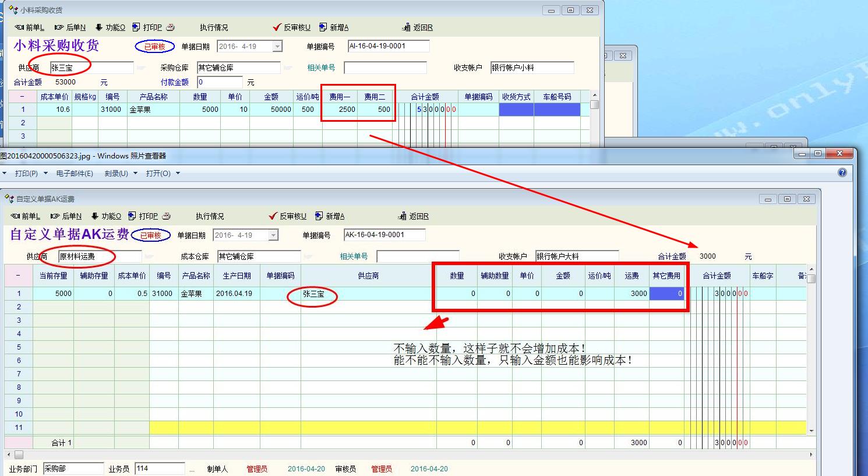This screenshot has width=868, height=476.
Task: Click horizontal scrollbar left arrow under AK运费 grid
Action: (8, 454)
